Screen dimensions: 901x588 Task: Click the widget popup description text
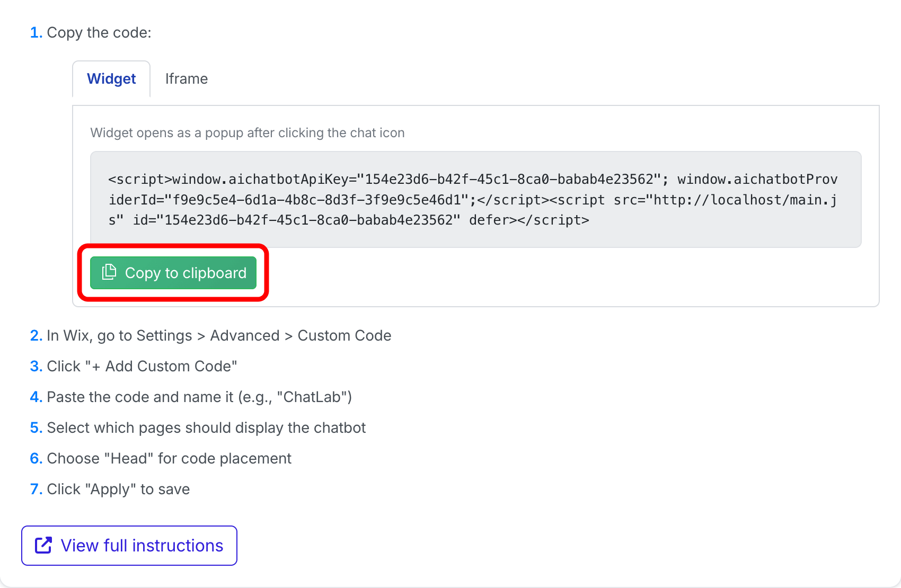click(x=247, y=133)
